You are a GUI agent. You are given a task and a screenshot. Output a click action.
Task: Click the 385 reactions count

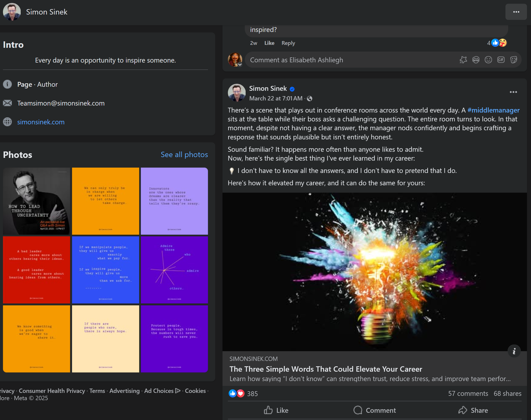pos(252,394)
